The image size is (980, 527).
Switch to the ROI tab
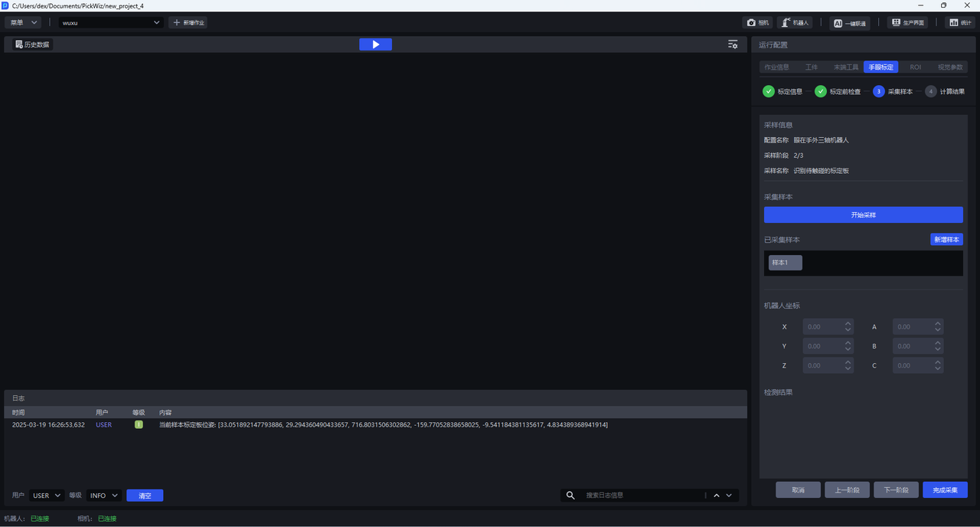click(x=915, y=67)
